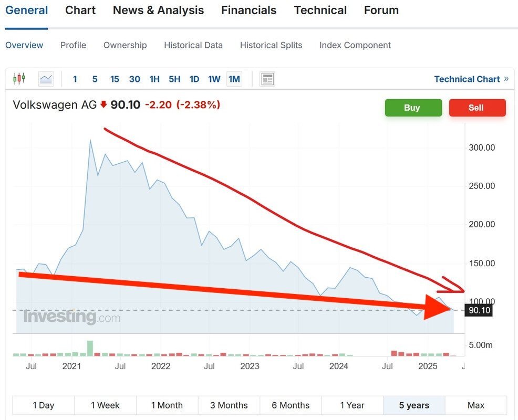Click the 300.00 axis label
The image size is (518, 420).
point(482,148)
